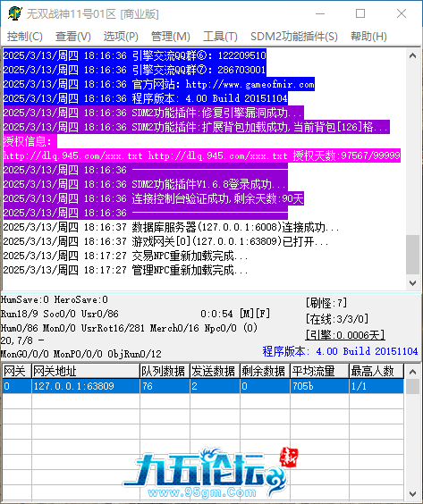Click the [刷怪:7] status label
Viewport: 423px width, 504px height.
coord(326,303)
